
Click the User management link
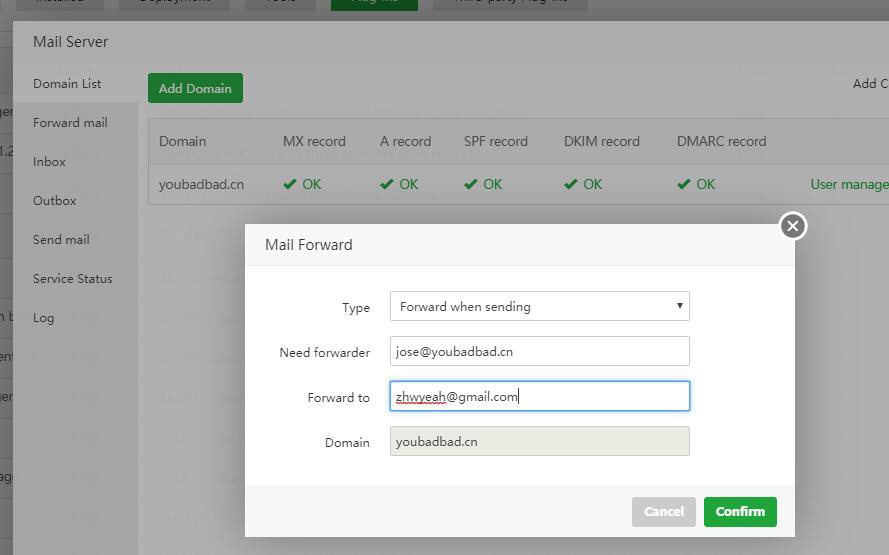tap(849, 184)
